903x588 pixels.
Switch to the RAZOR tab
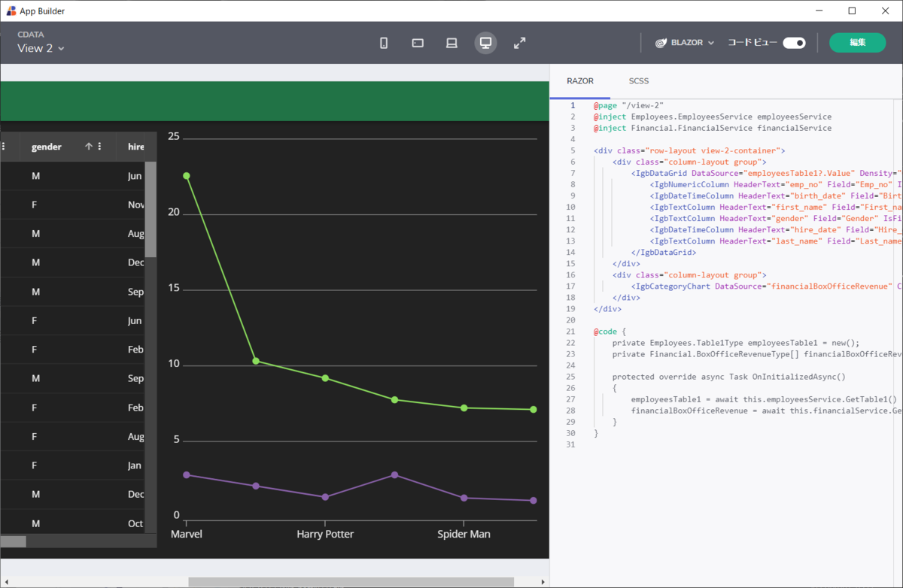point(579,81)
